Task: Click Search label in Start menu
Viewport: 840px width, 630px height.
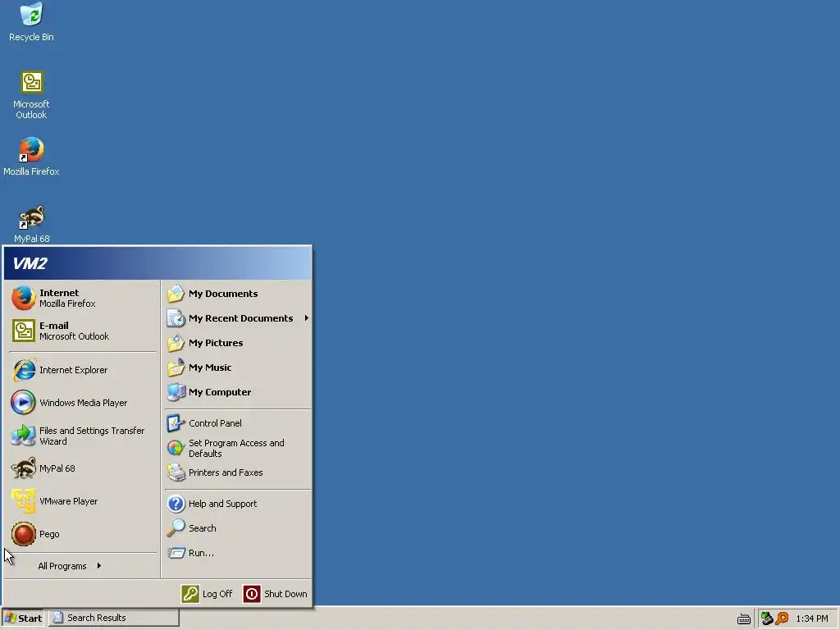Action: click(x=203, y=528)
